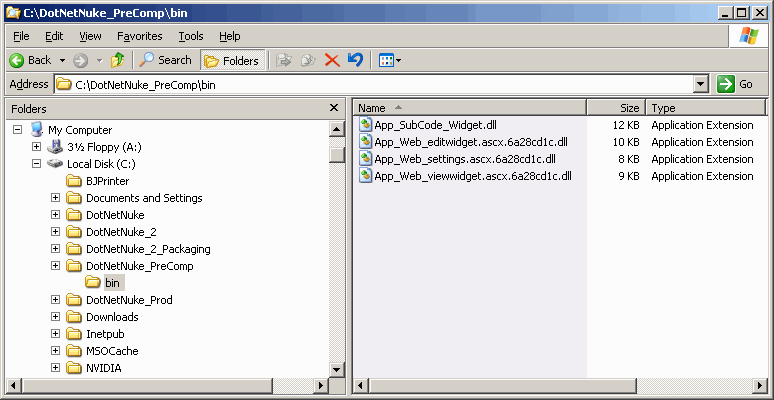Select App_SubCode_Widget.dll file
774x400 pixels.
pos(435,125)
